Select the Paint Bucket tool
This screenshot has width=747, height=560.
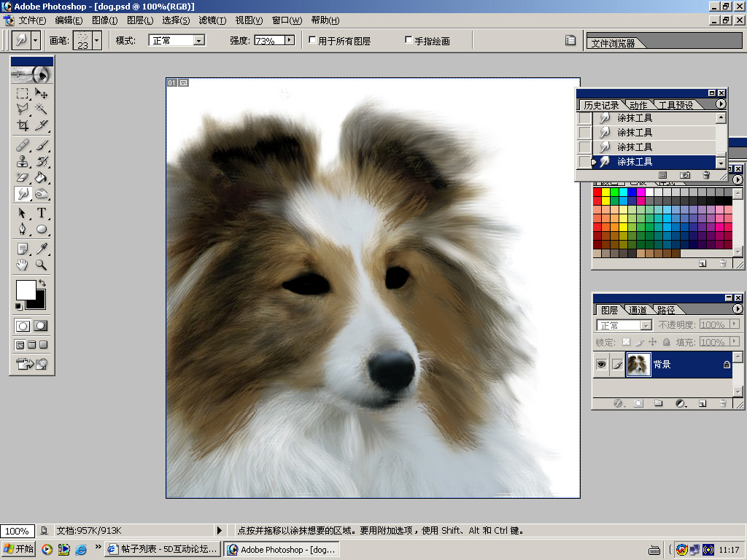[42, 177]
